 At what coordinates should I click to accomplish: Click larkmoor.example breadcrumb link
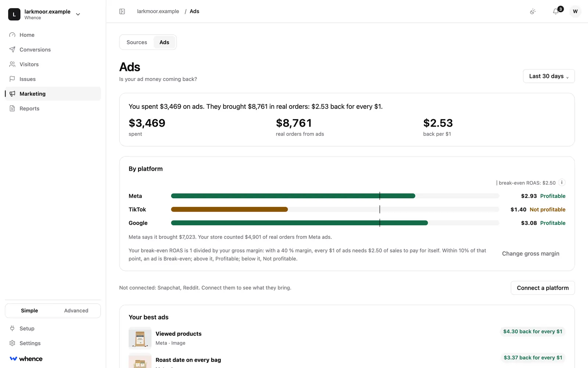(x=158, y=11)
